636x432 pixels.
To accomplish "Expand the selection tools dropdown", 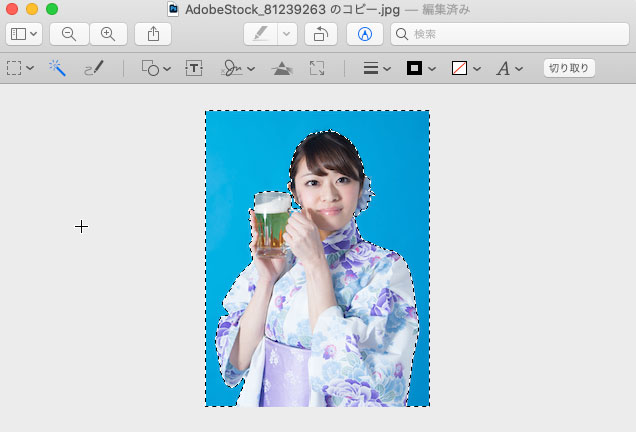I will click(x=20, y=68).
